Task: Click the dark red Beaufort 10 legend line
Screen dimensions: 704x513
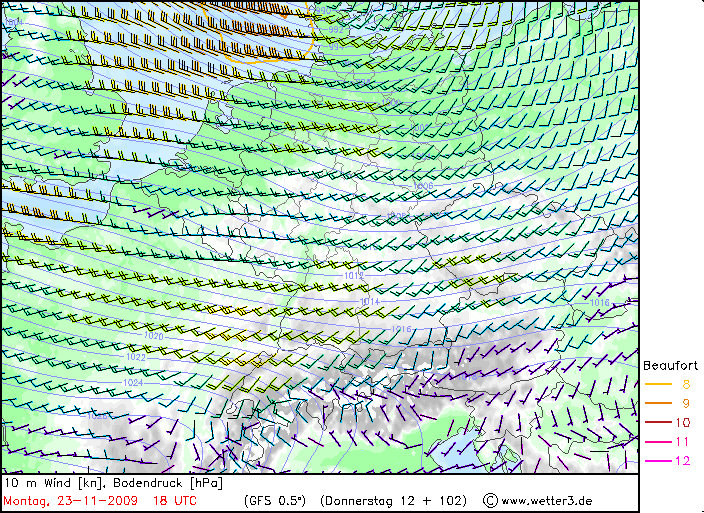Action: pyautogui.click(x=658, y=422)
